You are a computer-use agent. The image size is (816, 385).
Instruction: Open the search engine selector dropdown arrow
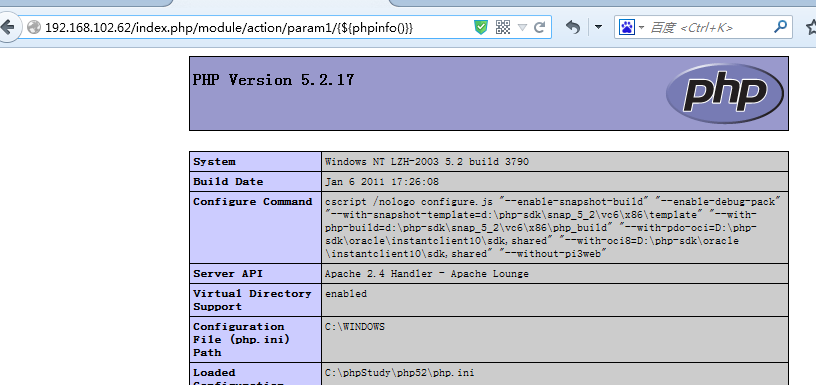[642, 28]
